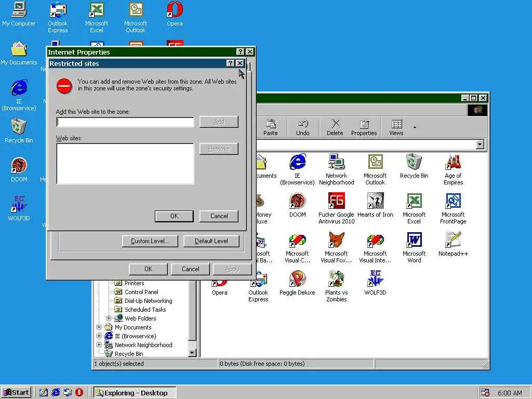Select Microsoft Visual InterDev shortcut
Image resolution: width=532 pixels, height=399 pixels.
[x=375, y=247]
